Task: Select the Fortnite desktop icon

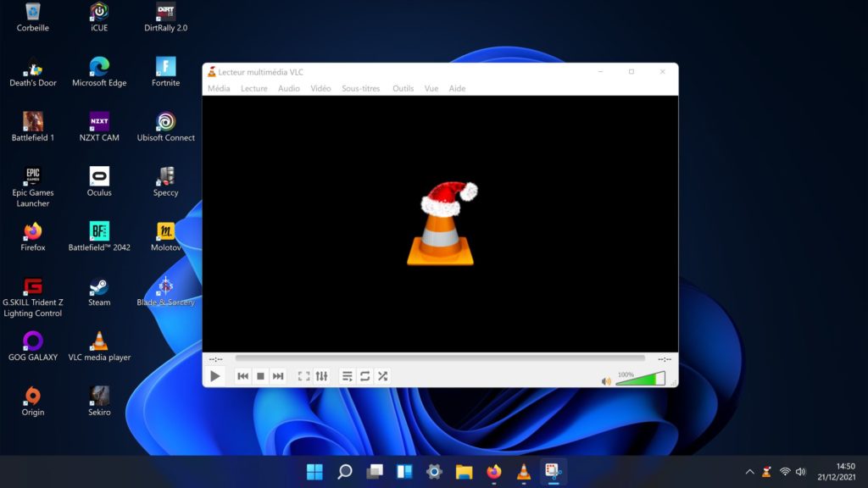Action: point(165,72)
